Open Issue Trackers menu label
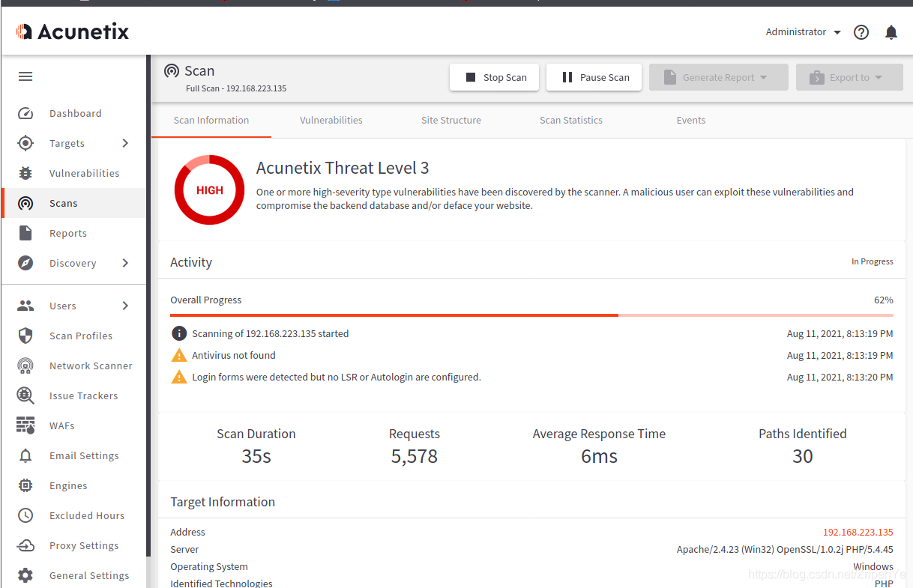The height and width of the screenshot is (588, 913). click(84, 395)
